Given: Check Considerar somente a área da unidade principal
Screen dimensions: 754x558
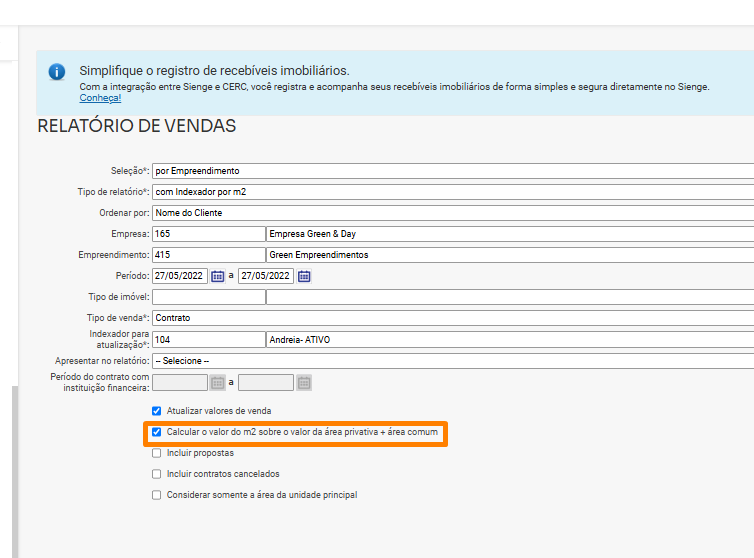Looking at the screenshot, I should click(x=156, y=495).
